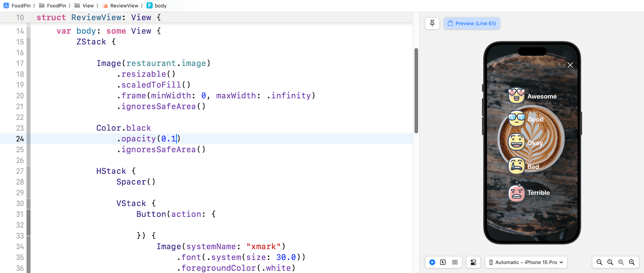Open canvas Device Settings

(x=473, y=262)
